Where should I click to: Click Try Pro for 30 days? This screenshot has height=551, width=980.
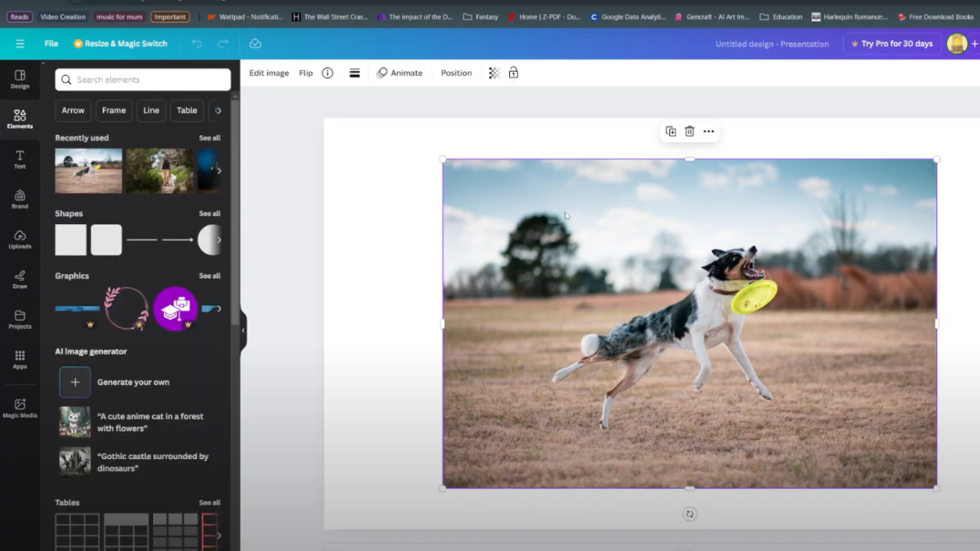892,44
